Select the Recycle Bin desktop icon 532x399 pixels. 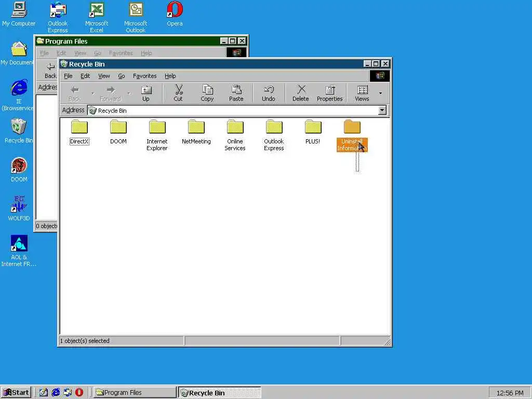click(x=19, y=131)
